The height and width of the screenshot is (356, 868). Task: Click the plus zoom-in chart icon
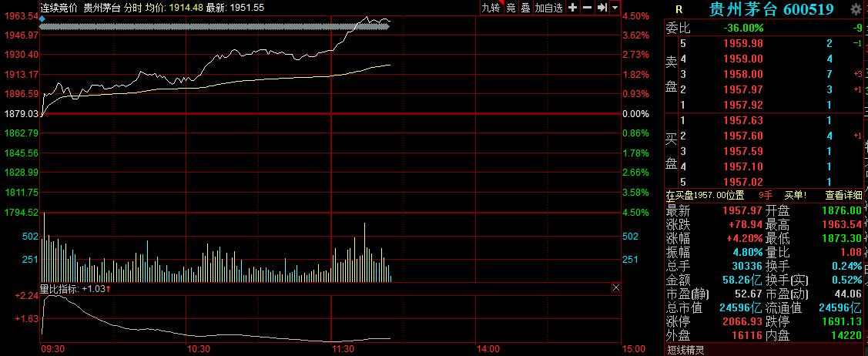pos(573,8)
